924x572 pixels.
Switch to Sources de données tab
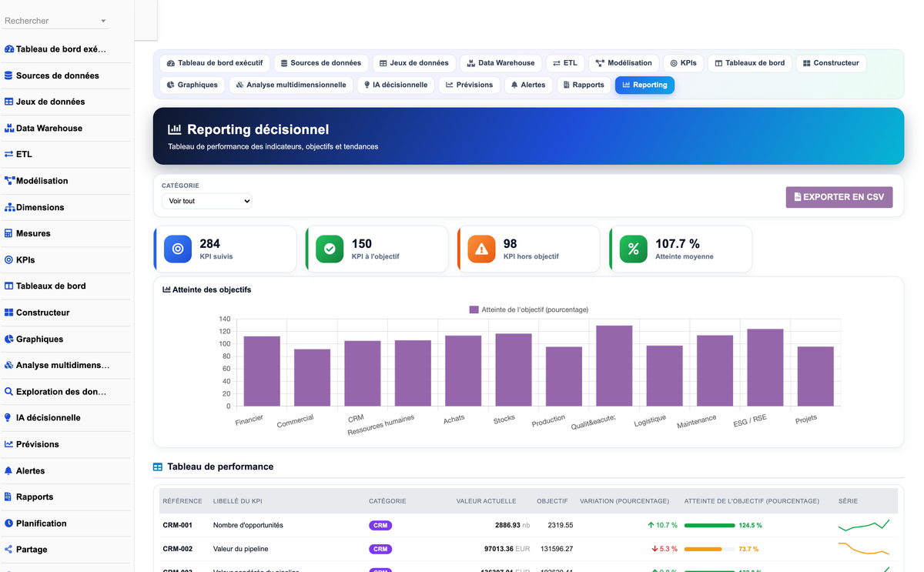(321, 63)
